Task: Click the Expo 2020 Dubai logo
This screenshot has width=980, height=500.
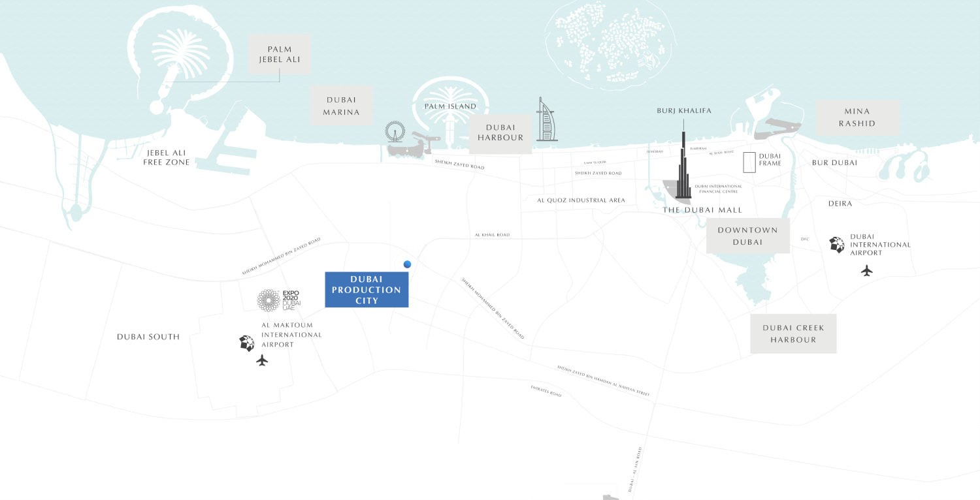Action: 280,300
